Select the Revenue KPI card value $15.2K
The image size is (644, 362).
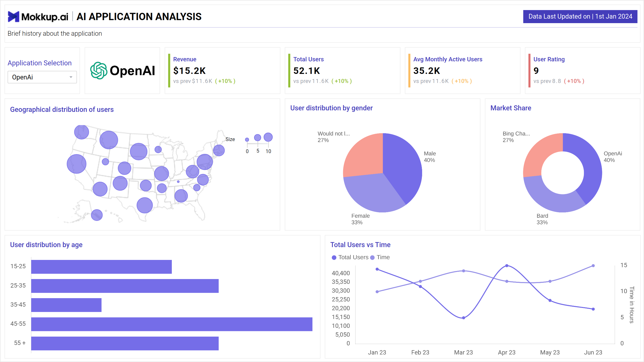[x=189, y=71]
